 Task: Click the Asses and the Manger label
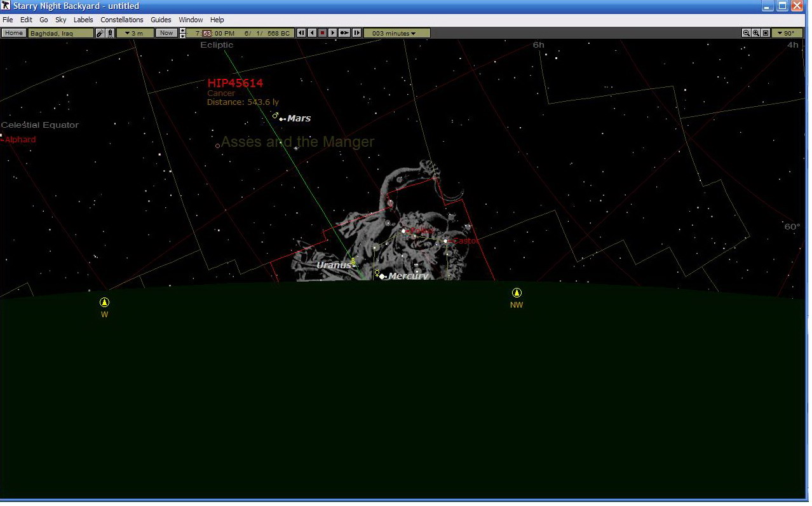tap(298, 142)
